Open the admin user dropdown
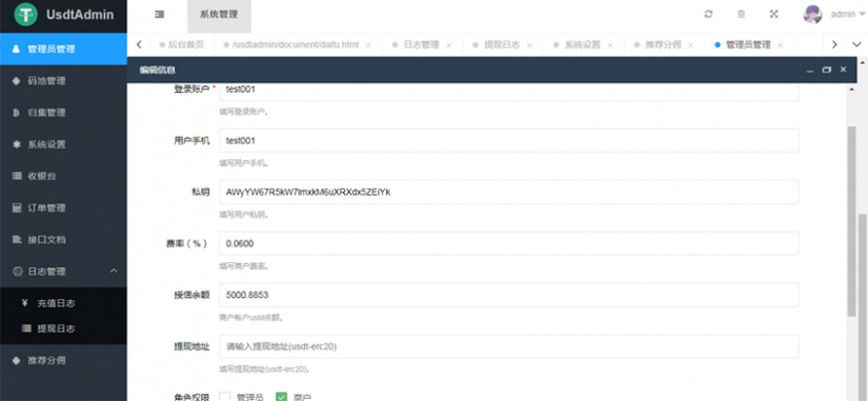 pyautogui.click(x=847, y=15)
